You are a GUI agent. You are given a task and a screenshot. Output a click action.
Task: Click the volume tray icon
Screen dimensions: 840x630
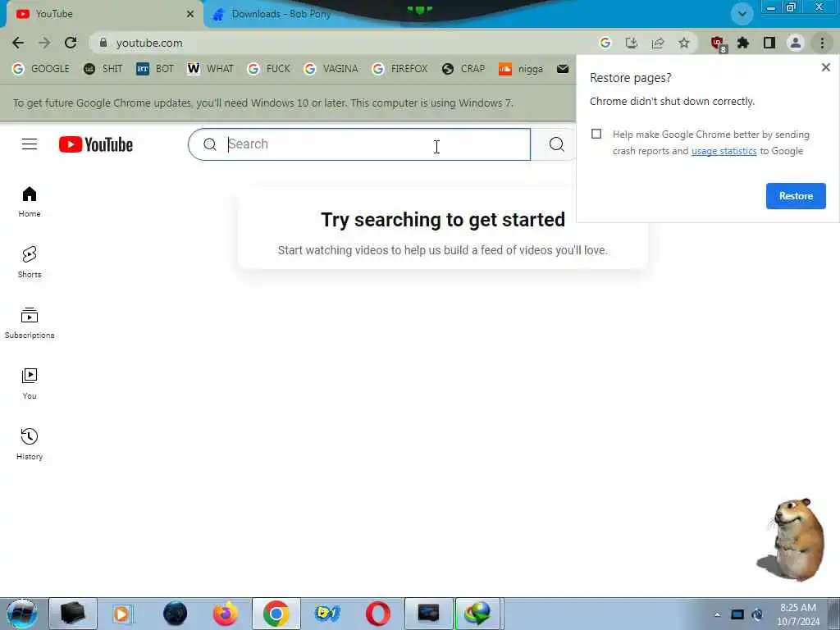(x=757, y=614)
